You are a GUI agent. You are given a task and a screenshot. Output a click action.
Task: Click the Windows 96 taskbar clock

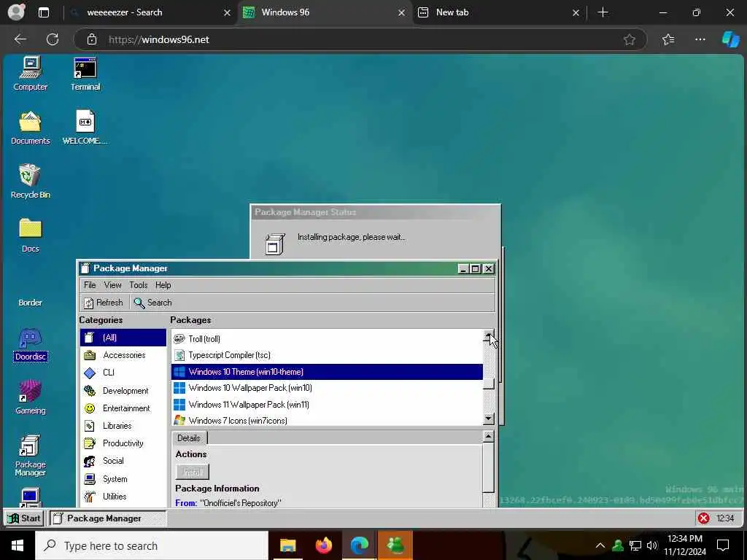725,518
